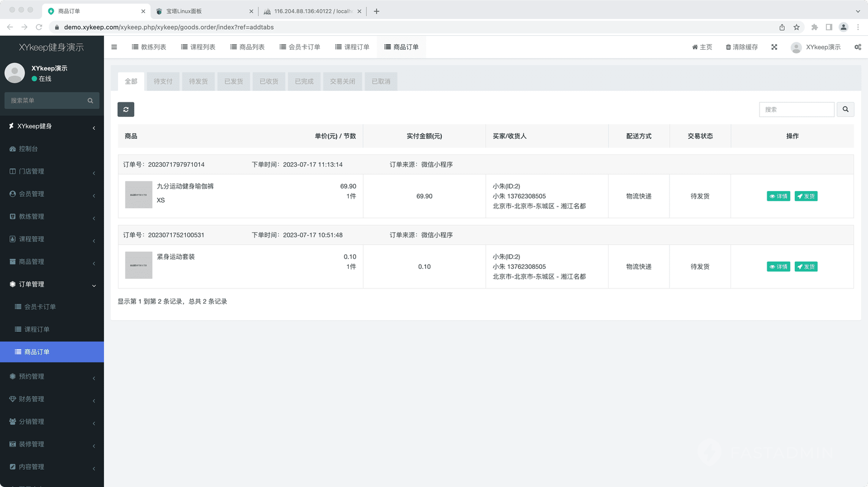
Task: Open the settings gears icon at top right
Action: [857, 47]
